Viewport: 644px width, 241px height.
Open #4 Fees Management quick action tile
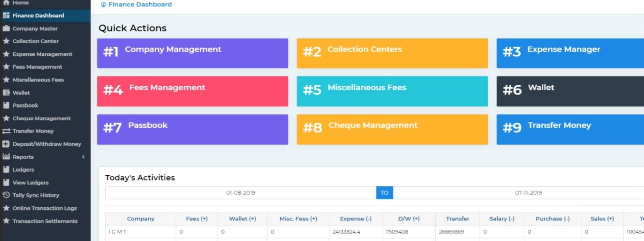192,91
